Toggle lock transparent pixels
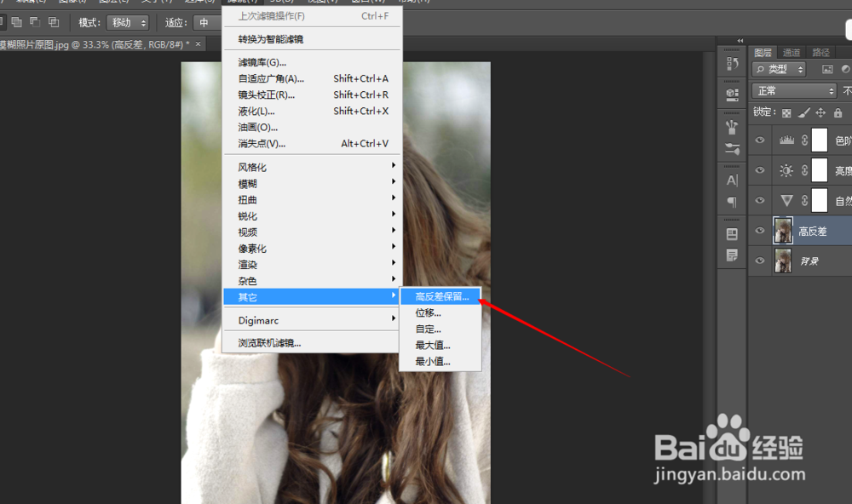The height and width of the screenshot is (504, 852). (786, 113)
